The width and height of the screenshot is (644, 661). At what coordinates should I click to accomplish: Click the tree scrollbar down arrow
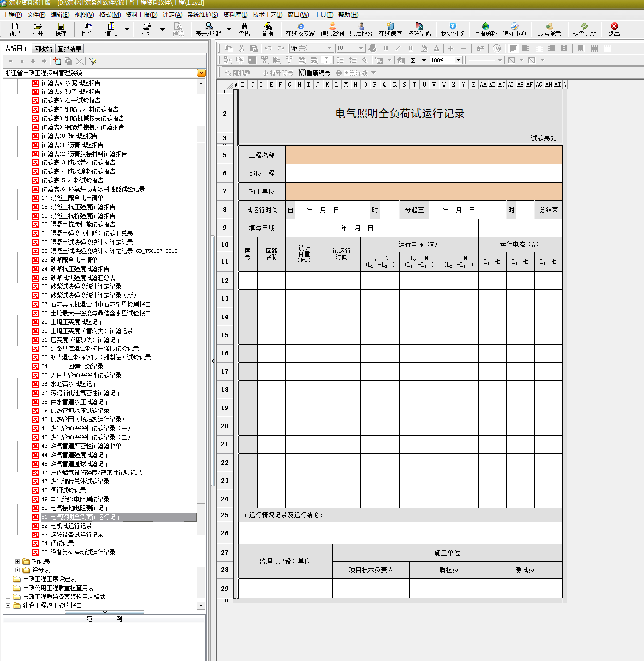tap(201, 606)
